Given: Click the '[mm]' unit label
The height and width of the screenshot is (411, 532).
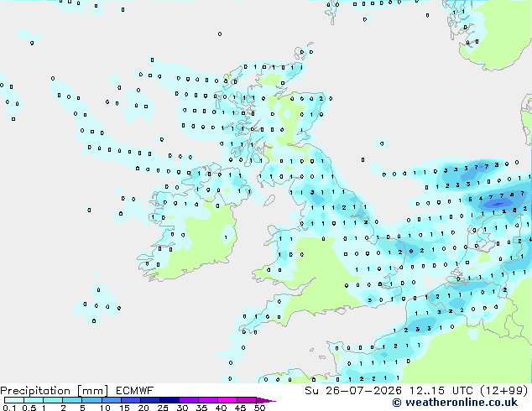Looking at the screenshot, I should point(93,391).
